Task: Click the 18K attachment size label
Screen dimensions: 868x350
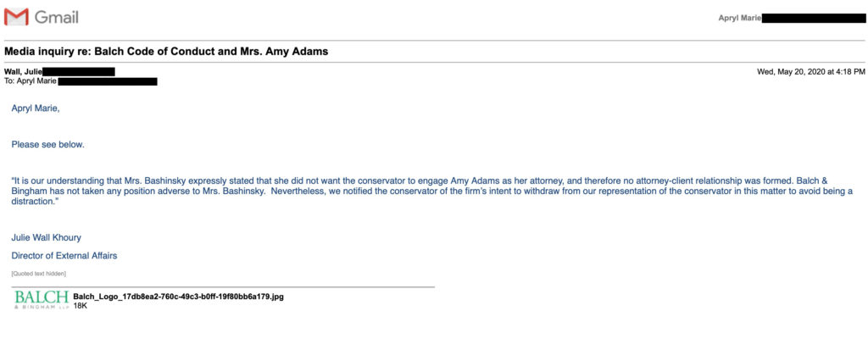Action: (81, 305)
